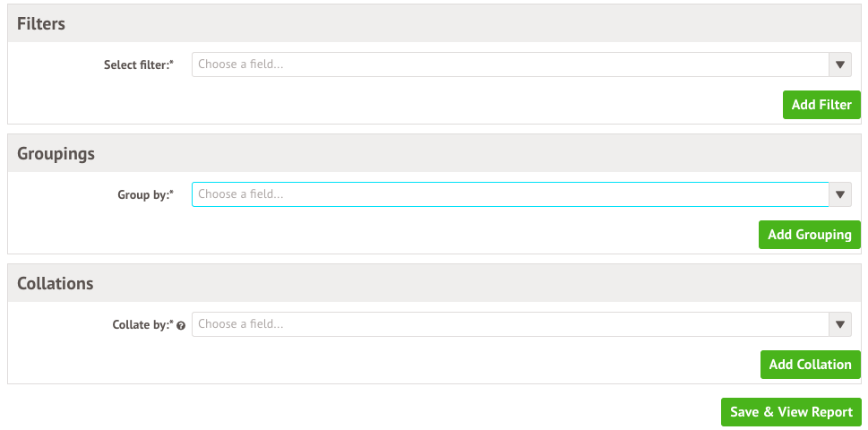Expand the Group by dropdown arrow

[x=839, y=194]
